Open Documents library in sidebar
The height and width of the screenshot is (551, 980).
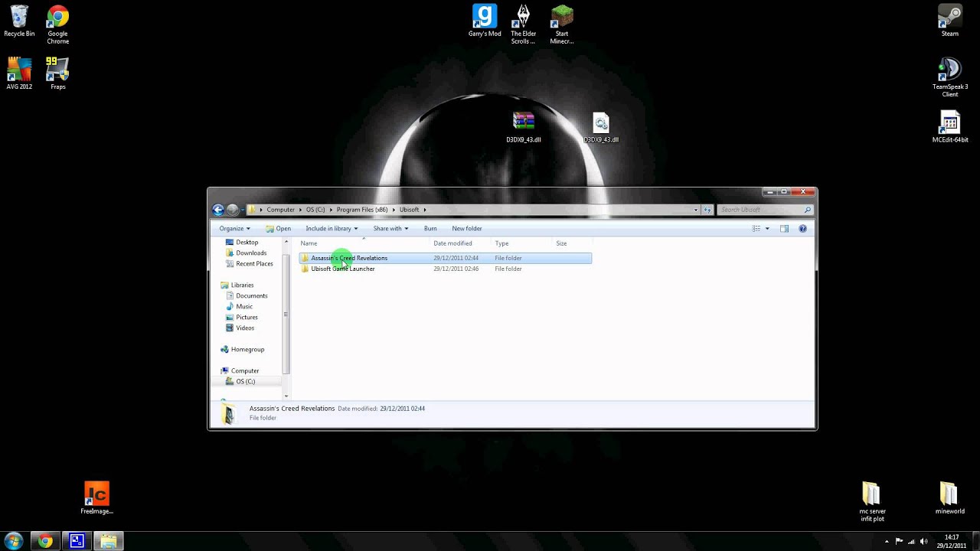251,296
